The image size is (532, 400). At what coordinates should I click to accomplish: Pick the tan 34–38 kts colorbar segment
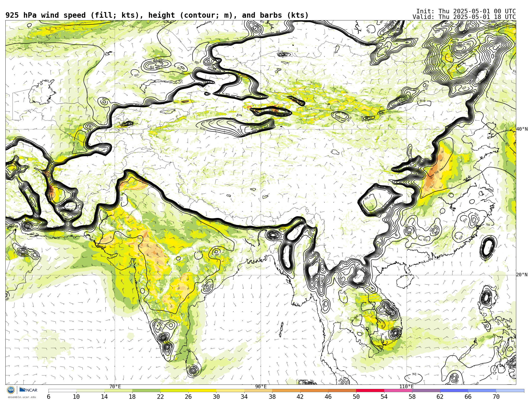[258, 391]
